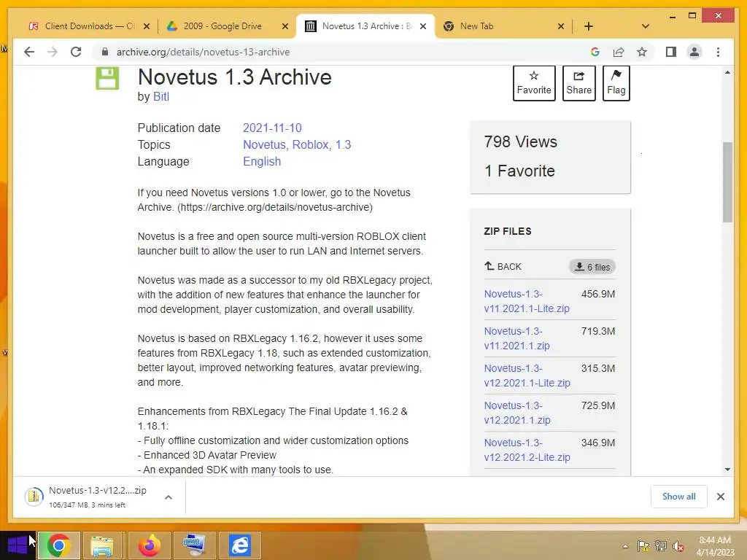Open author Bitl's link
747x560 pixels.
(x=161, y=97)
